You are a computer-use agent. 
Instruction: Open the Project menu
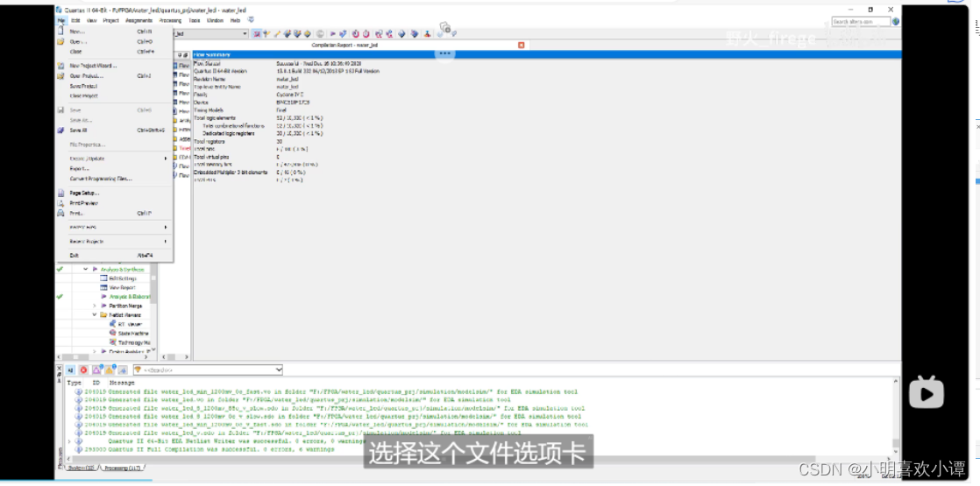111,21
